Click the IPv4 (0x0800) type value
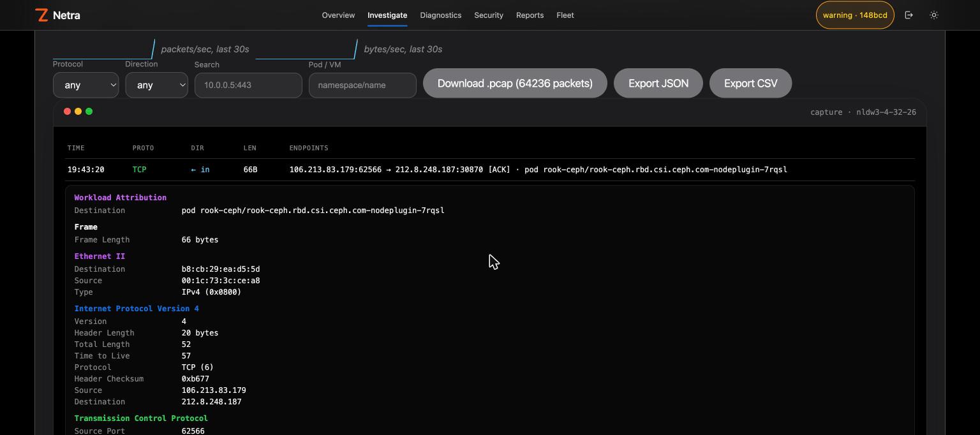Screen dimensions: 980x435 [211, 292]
